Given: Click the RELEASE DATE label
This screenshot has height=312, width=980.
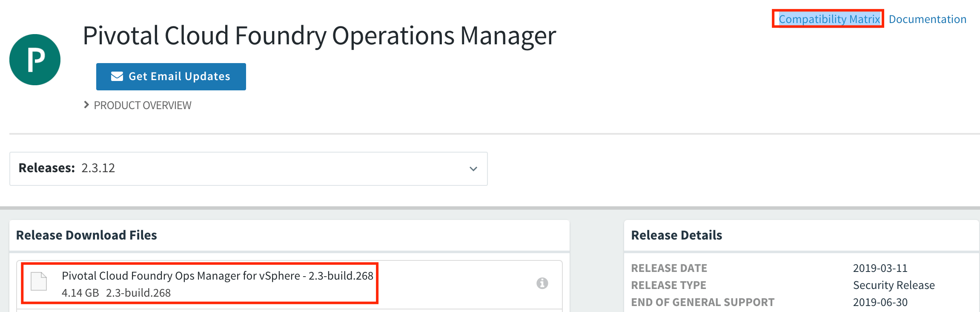Looking at the screenshot, I should coord(669,268).
